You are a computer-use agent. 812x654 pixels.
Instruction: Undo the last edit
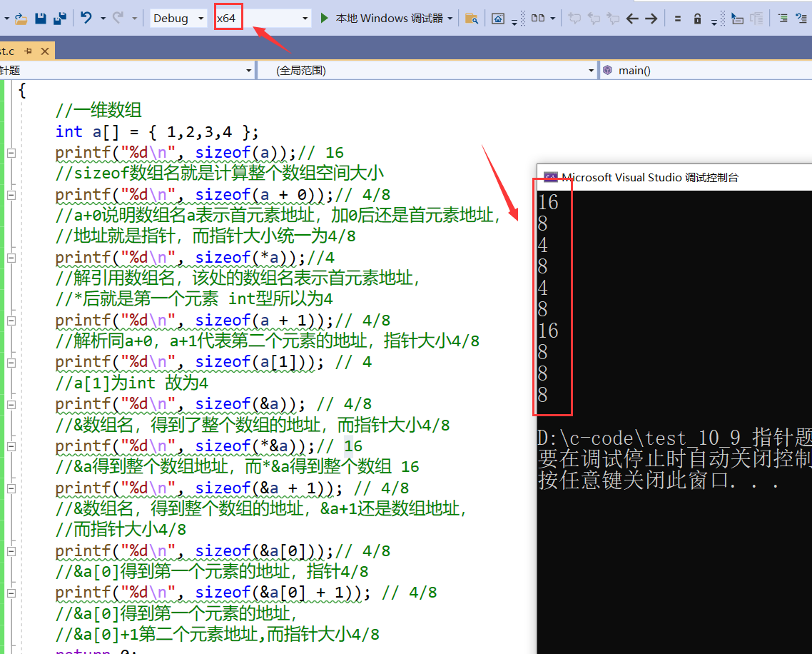pos(86,18)
